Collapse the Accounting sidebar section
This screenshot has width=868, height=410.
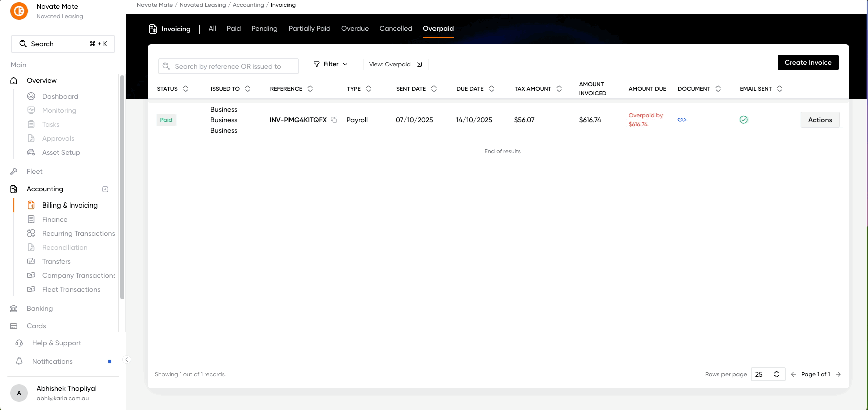[x=105, y=189]
